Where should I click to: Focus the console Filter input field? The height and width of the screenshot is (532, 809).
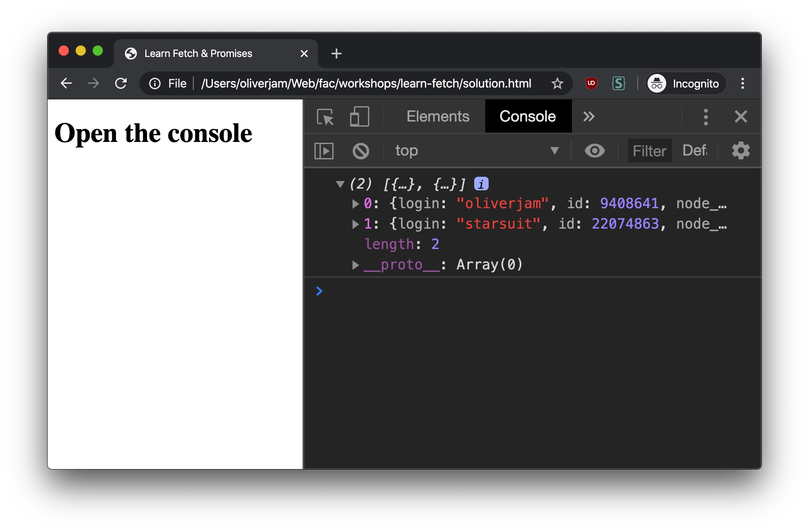tap(649, 151)
